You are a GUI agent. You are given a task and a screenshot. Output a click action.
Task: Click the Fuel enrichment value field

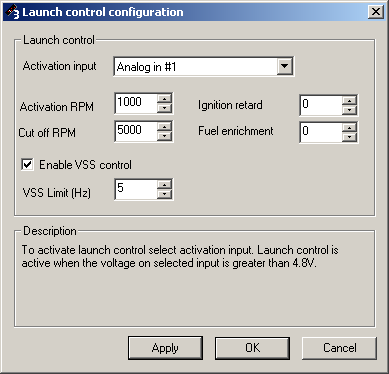pyautogui.click(x=321, y=132)
